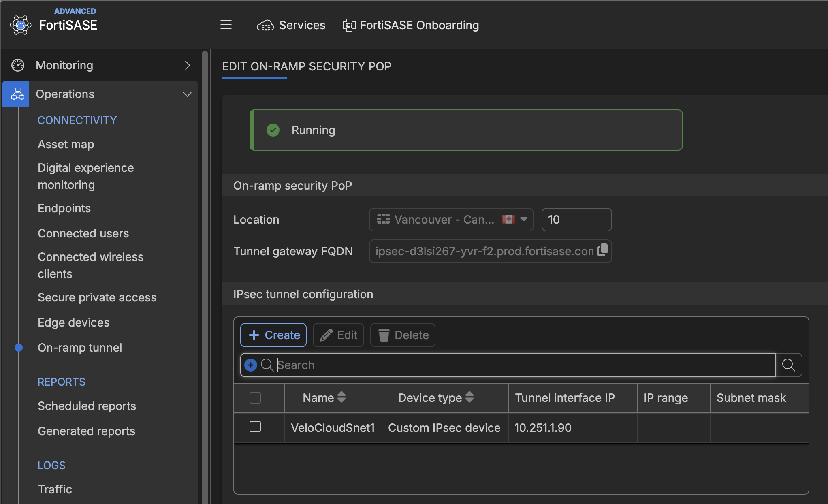Image resolution: width=828 pixels, height=504 pixels.
Task: Click the Delete tunnel button
Action: coord(403,335)
